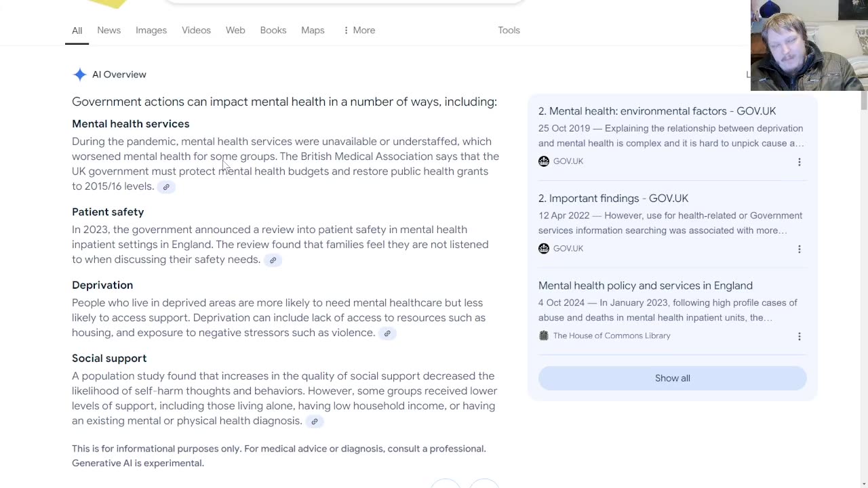Click 'Generative AI is experimental.' disclaimer text
The image size is (868, 488).
coord(138,464)
